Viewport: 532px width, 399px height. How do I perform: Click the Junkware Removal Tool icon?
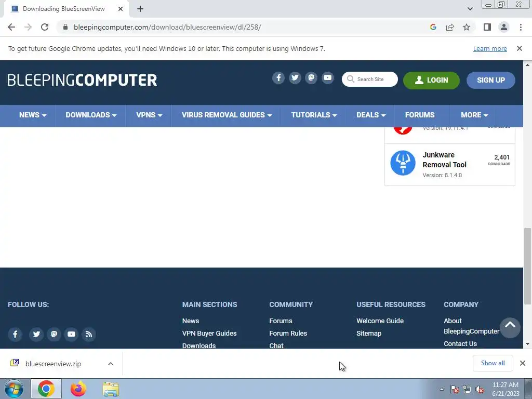tap(403, 163)
